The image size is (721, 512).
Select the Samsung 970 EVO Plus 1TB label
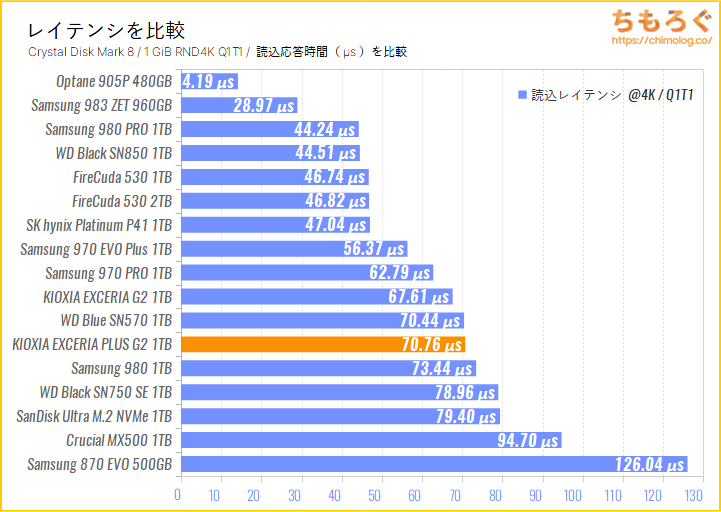(96, 249)
